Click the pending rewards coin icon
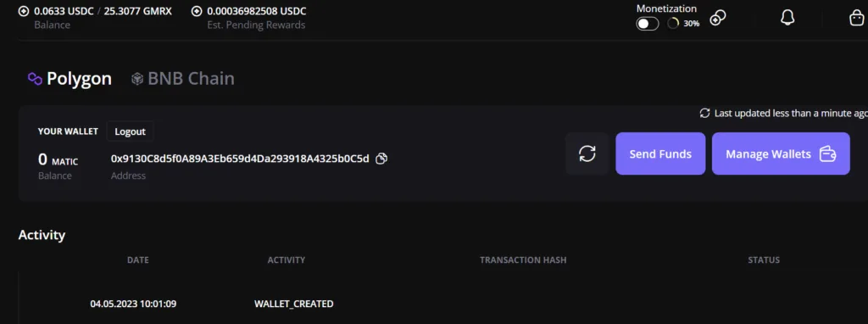 (197, 11)
